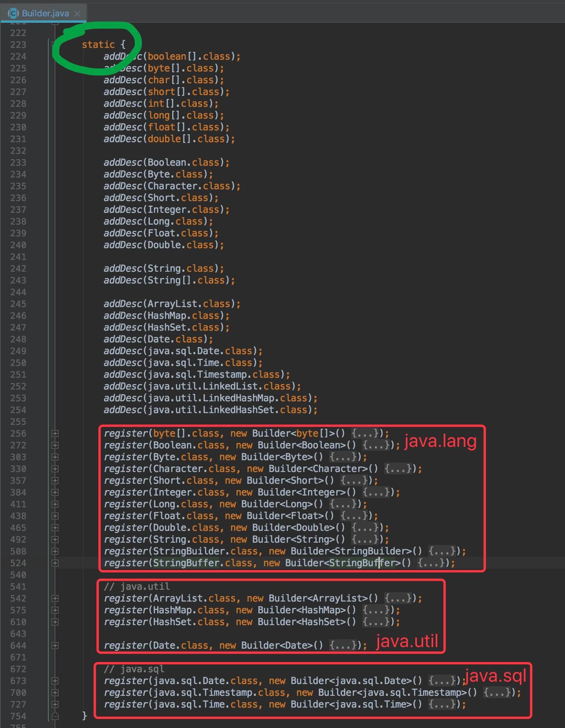Viewport: 565px width, 728px height.
Task: Expand fold marker for Integer register line 384
Action: 55,492
